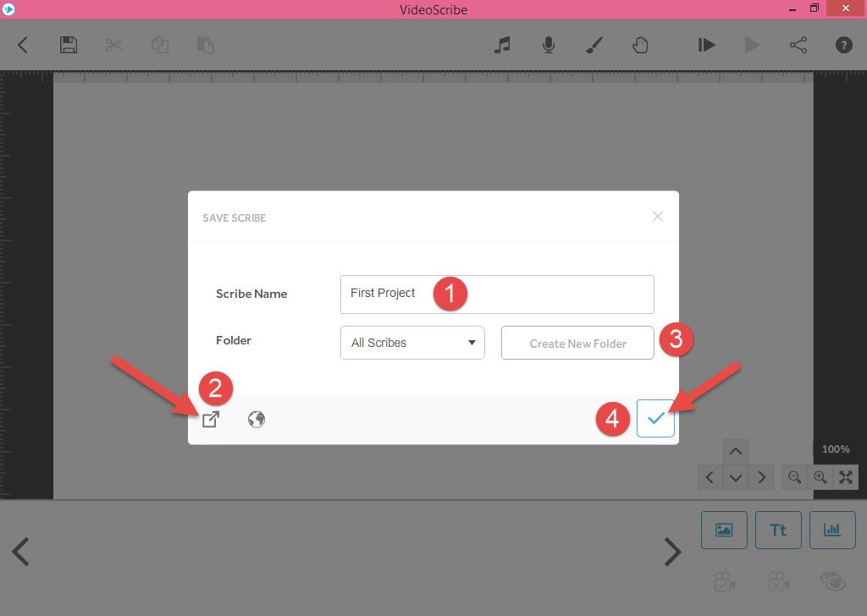The width and height of the screenshot is (867, 616).
Task: Open the share/publish icon
Action: [x=798, y=45]
